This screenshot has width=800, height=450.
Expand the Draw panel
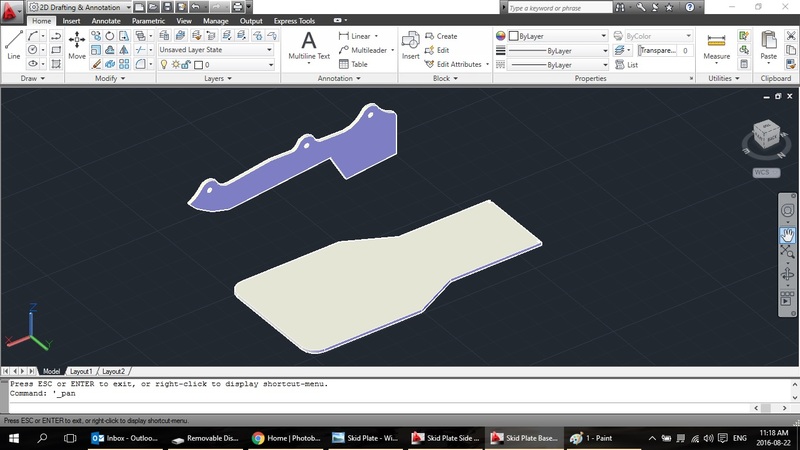(33, 79)
